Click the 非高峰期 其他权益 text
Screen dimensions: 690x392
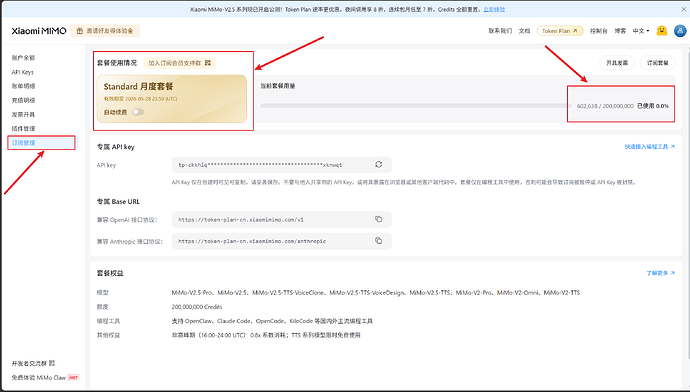click(266, 335)
